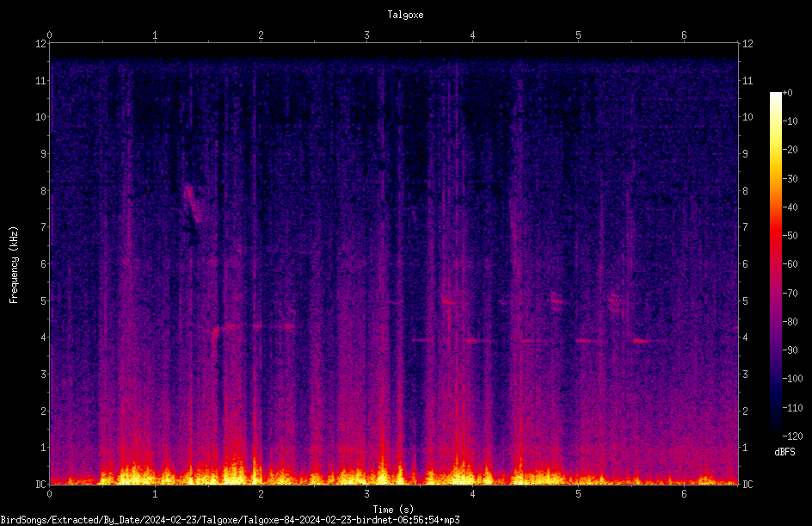The image size is (812, 526).
Task: Click the 8 kHz label on left axis
Action: click(44, 191)
